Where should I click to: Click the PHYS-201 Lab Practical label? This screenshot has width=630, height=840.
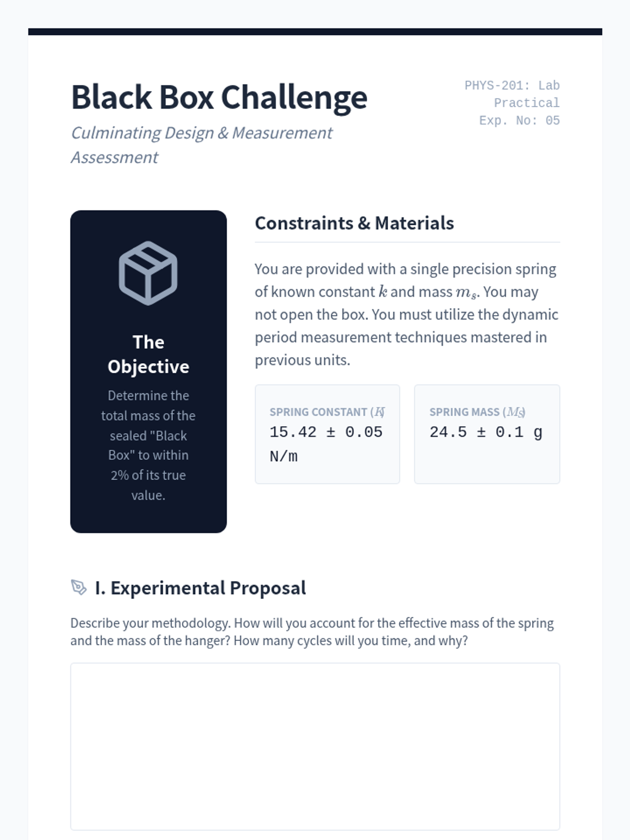(512, 94)
